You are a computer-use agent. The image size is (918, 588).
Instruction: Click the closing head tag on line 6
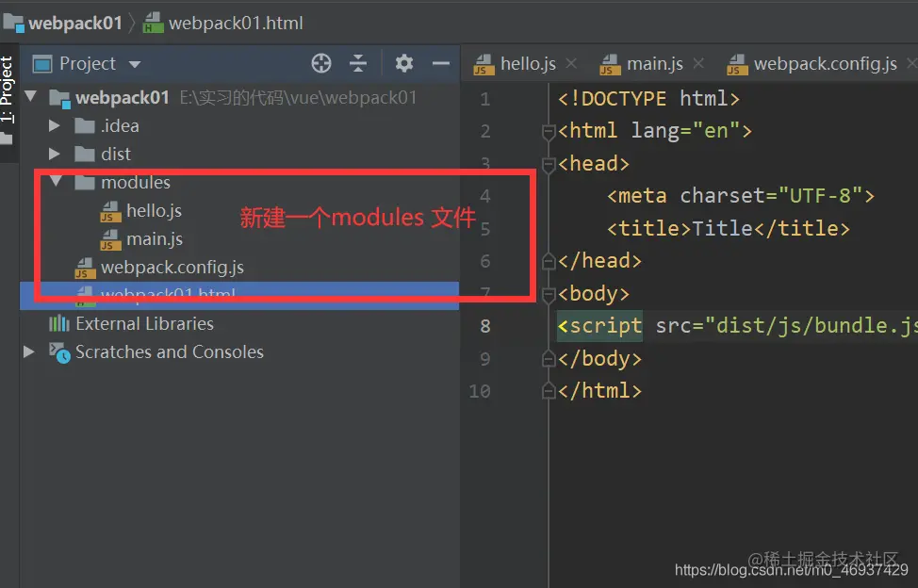(x=599, y=260)
